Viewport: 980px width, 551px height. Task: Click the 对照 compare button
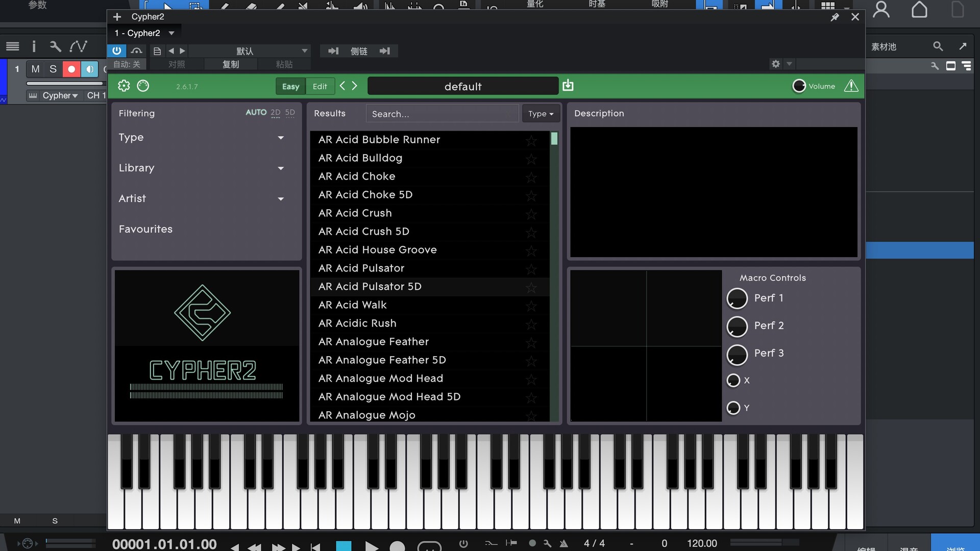177,64
